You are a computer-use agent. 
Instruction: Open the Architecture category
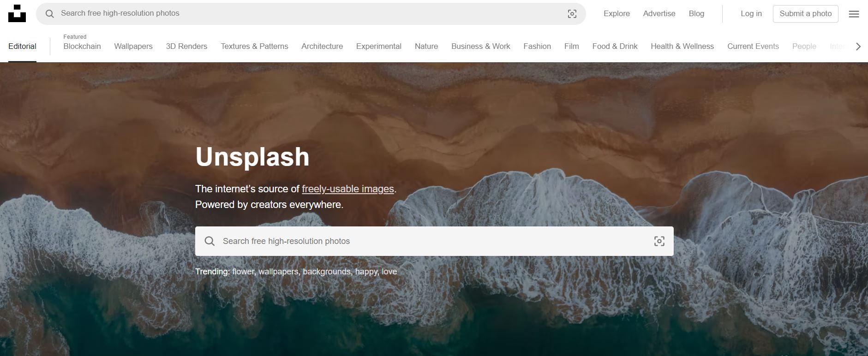[x=322, y=46]
